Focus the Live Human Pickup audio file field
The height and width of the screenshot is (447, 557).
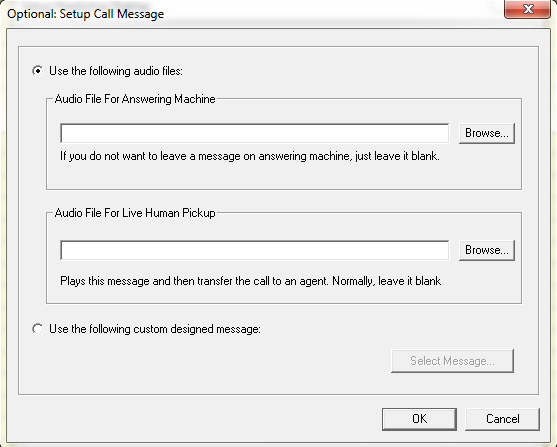(255, 250)
